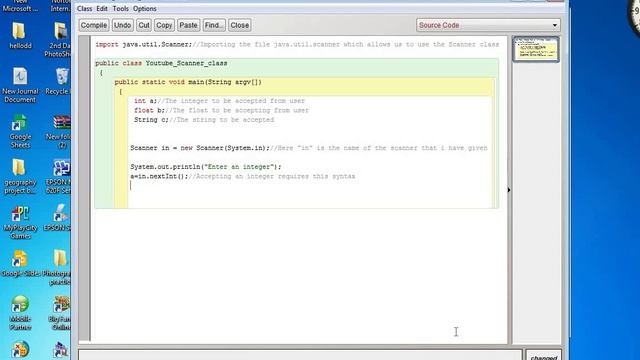Expand the Source Code dropdown

(488, 25)
